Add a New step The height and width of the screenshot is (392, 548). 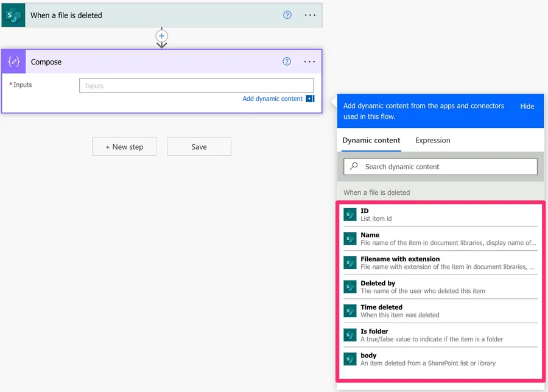point(124,147)
